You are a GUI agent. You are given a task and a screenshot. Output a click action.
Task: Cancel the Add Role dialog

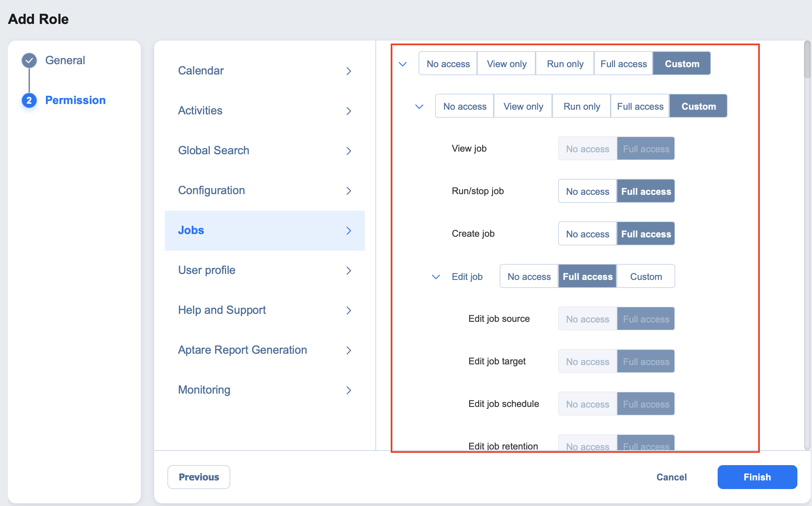671,477
